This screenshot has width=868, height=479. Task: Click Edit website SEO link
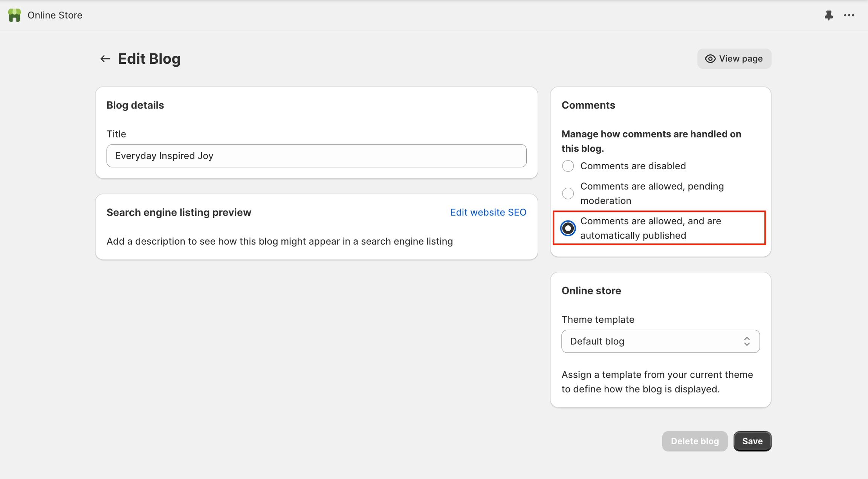click(x=488, y=212)
